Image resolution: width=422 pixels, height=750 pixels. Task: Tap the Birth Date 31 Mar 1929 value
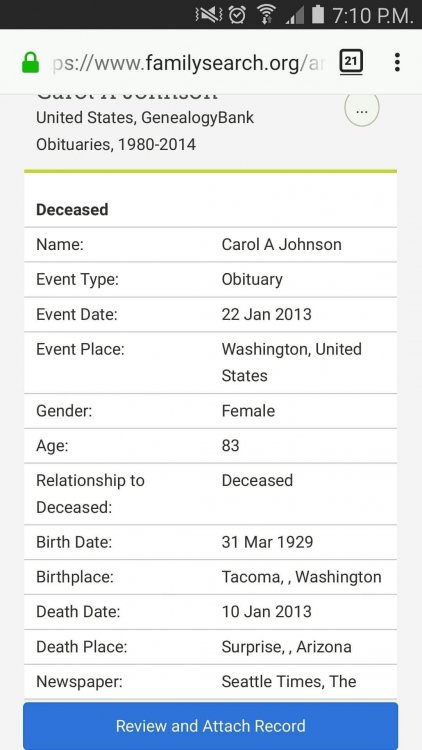pyautogui.click(x=267, y=542)
